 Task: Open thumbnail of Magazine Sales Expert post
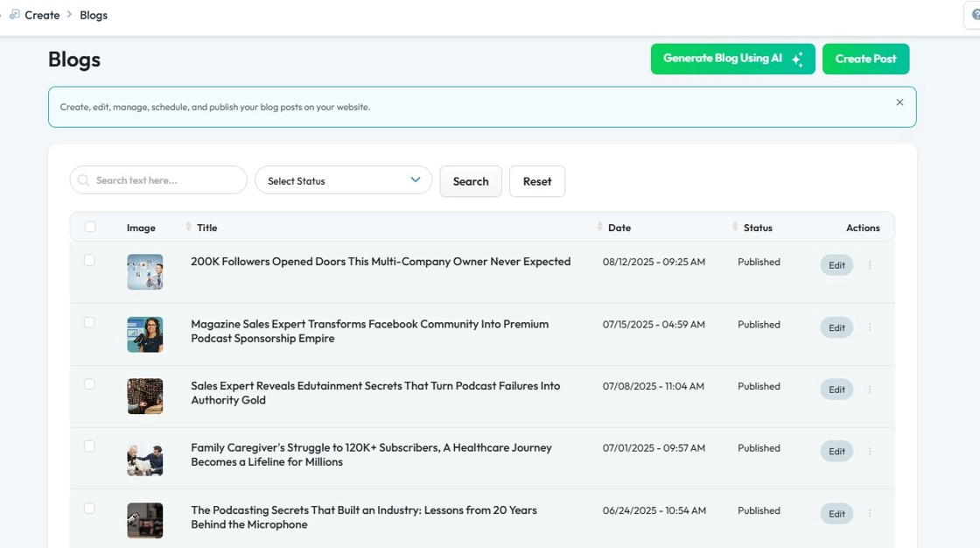point(145,334)
